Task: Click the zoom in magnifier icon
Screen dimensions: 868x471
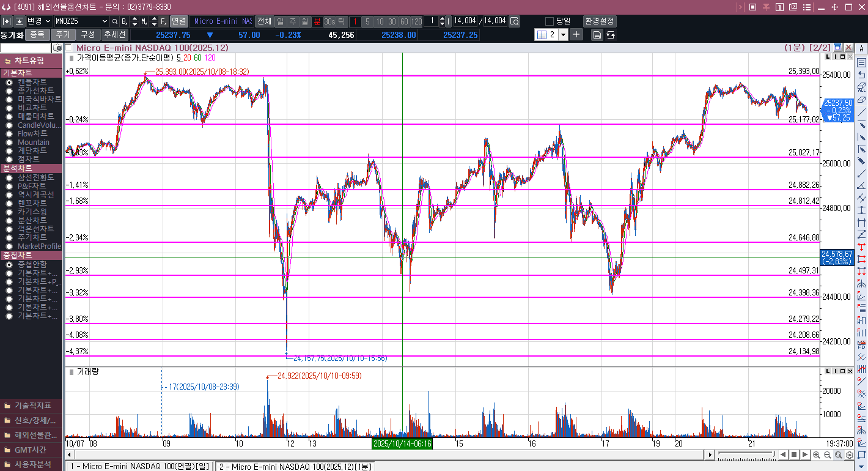Action: 818,454
